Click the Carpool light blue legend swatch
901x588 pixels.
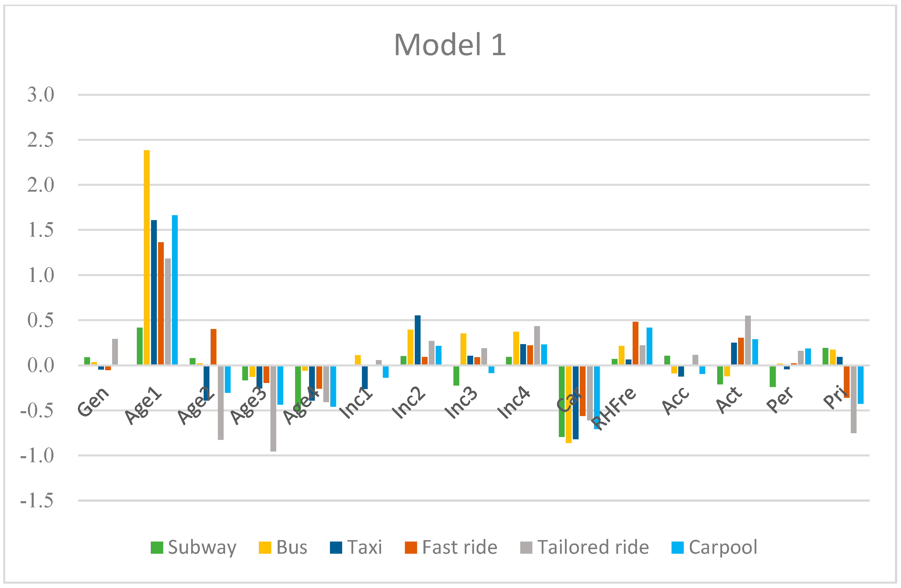(677, 548)
